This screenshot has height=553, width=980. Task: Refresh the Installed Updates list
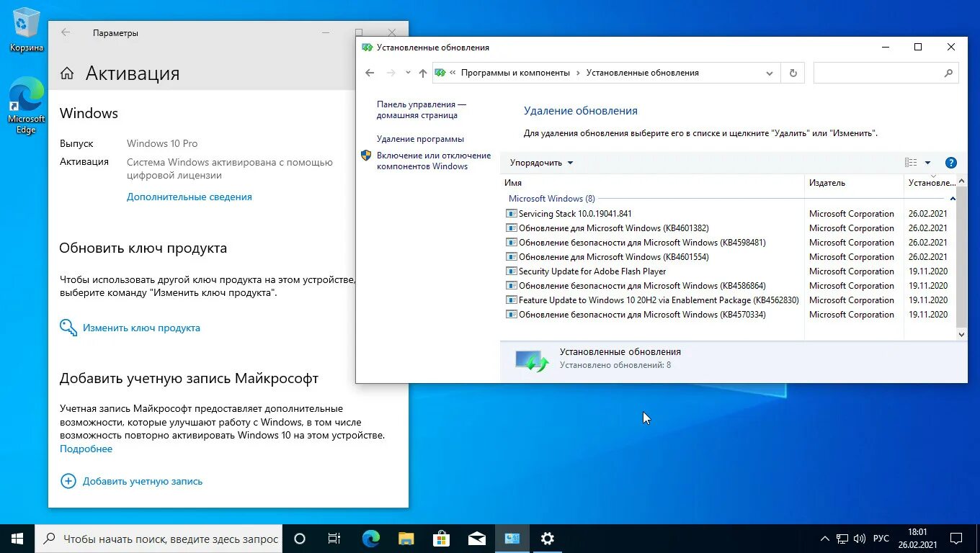(793, 73)
